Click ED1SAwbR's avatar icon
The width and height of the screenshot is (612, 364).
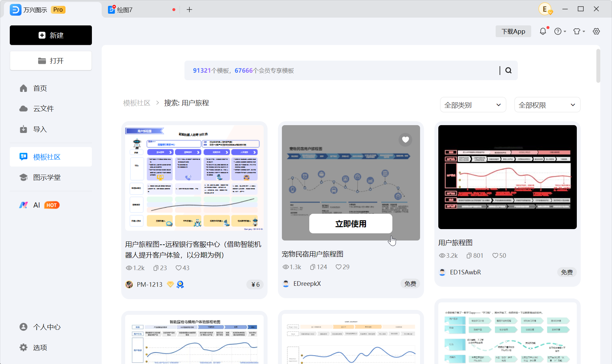[442, 272]
